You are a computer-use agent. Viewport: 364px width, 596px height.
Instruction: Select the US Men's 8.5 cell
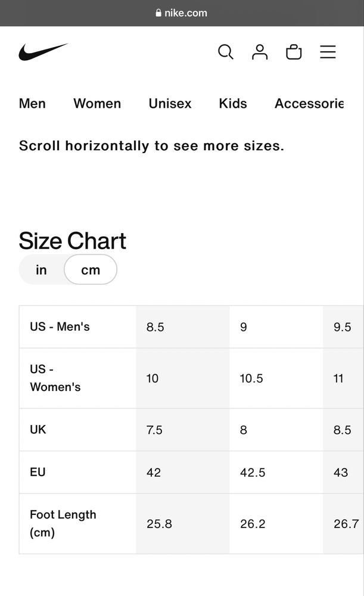(183, 327)
